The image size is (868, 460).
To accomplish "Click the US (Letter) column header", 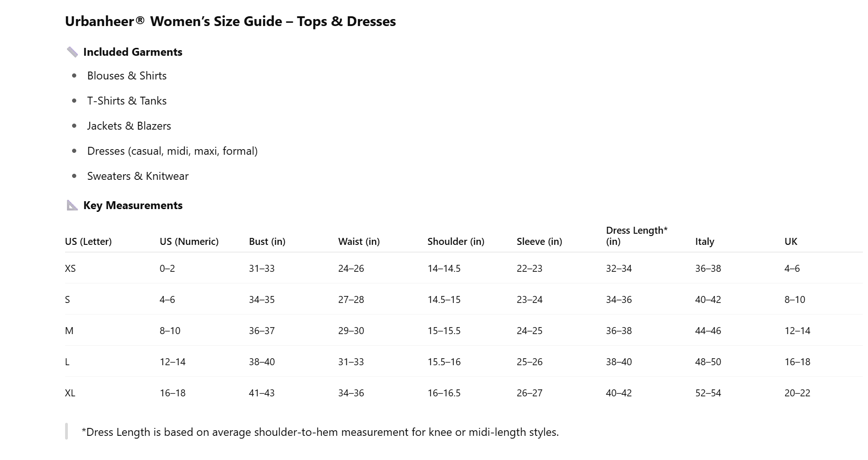I will click(x=88, y=242).
